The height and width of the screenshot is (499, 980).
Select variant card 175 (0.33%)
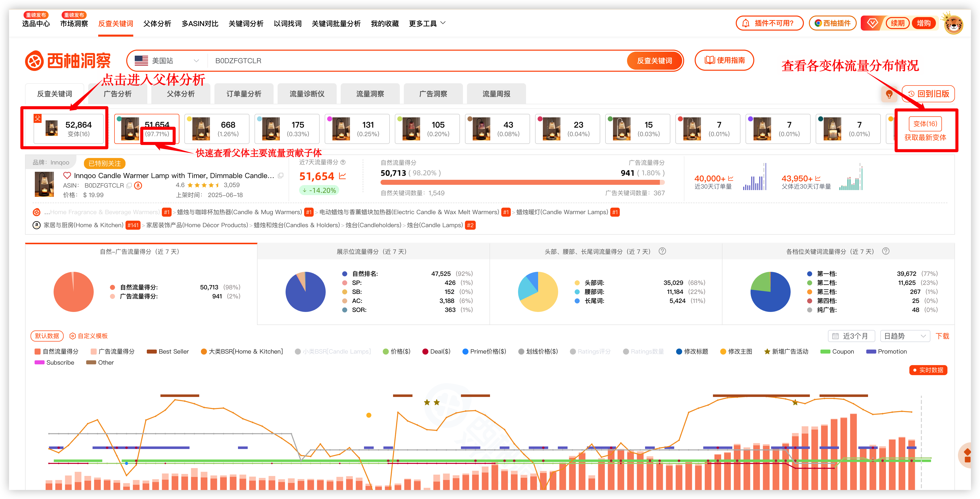[287, 129]
